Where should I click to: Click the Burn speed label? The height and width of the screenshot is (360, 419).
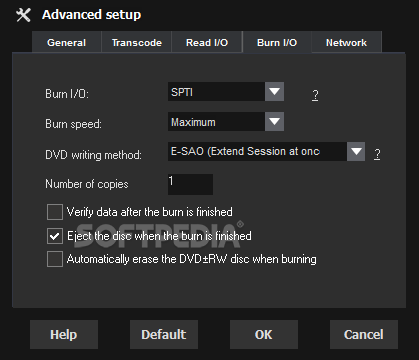[x=73, y=124]
